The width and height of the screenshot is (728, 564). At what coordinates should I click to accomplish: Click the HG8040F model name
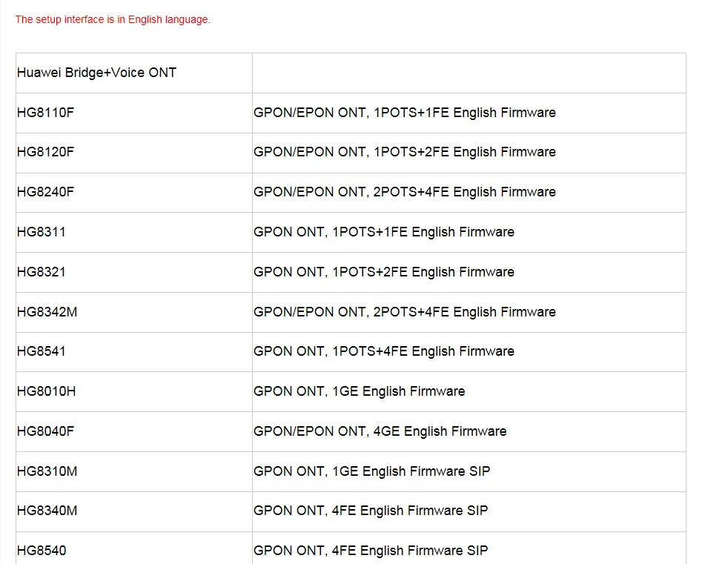tap(45, 431)
